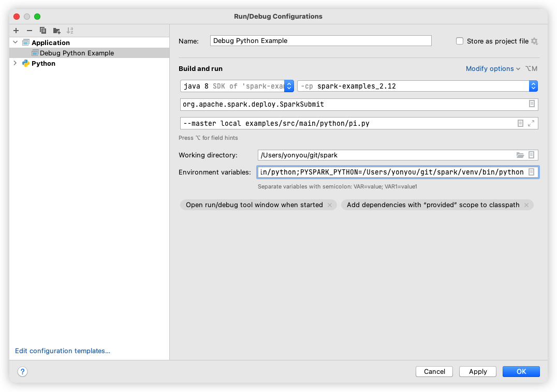Remove the Open run/debug tool window tag

pos(330,205)
